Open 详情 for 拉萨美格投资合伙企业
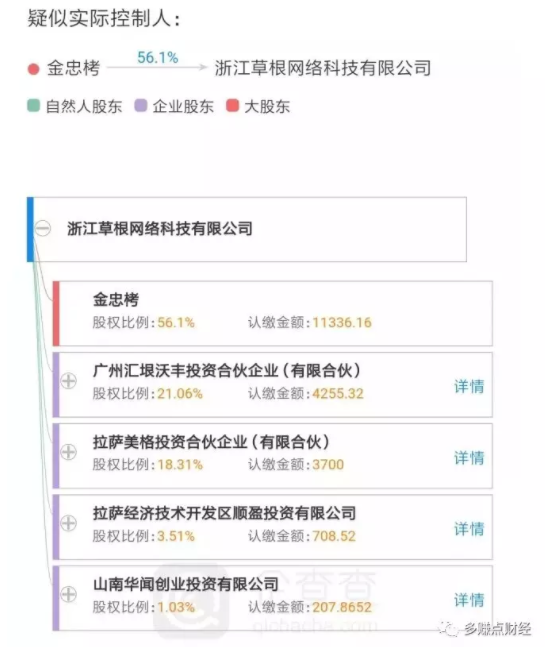 click(469, 458)
